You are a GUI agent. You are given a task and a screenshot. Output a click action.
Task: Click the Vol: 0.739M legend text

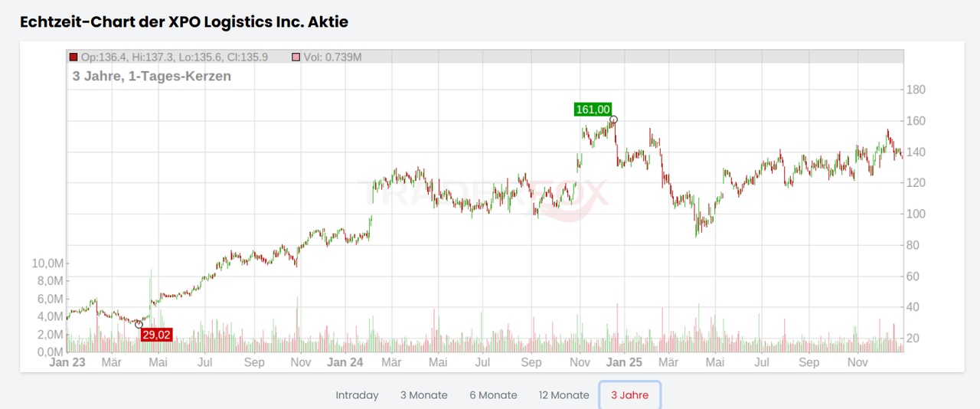332,57
